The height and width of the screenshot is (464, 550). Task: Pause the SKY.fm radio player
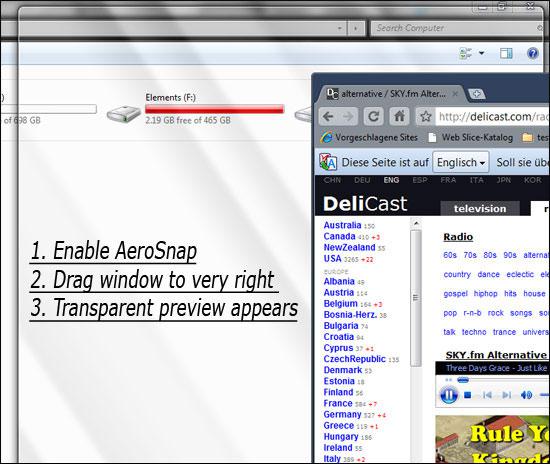click(449, 395)
